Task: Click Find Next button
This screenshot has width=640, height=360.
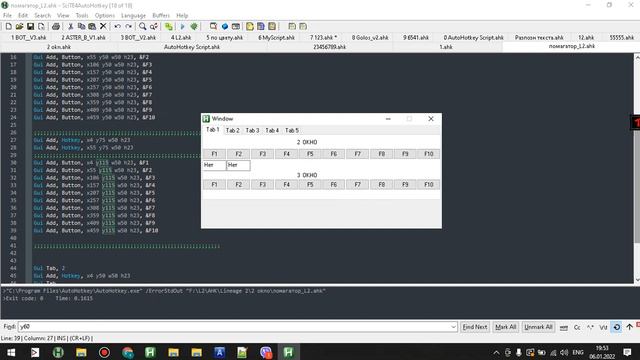Action: 475,327
